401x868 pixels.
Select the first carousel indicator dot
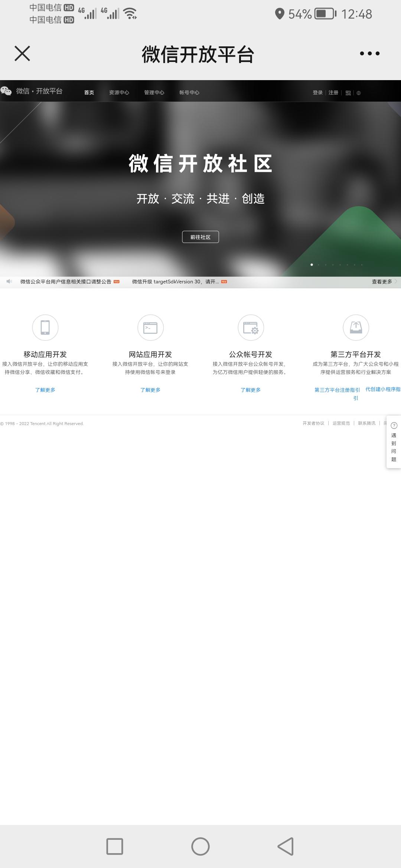click(312, 264)
